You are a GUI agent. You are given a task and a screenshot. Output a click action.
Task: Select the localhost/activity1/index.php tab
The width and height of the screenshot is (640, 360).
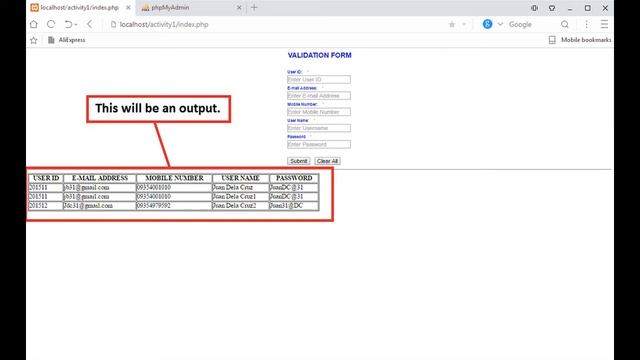tap(80, 8)
